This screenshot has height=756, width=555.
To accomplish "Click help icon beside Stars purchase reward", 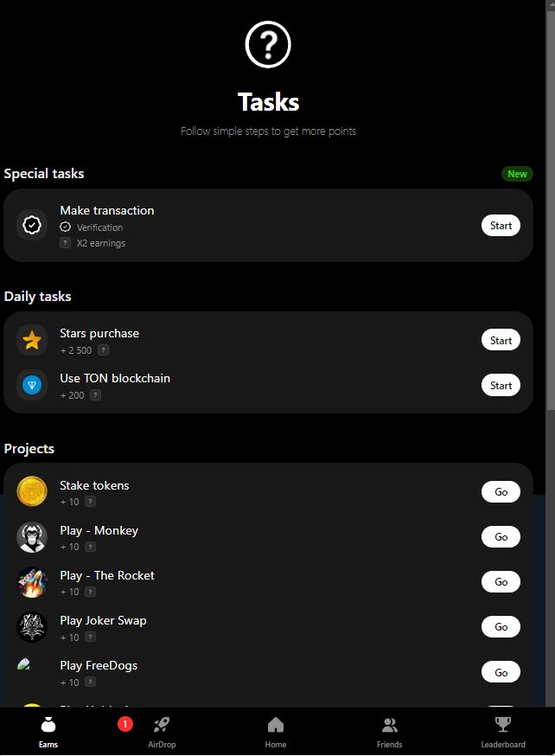I will 103,350.
